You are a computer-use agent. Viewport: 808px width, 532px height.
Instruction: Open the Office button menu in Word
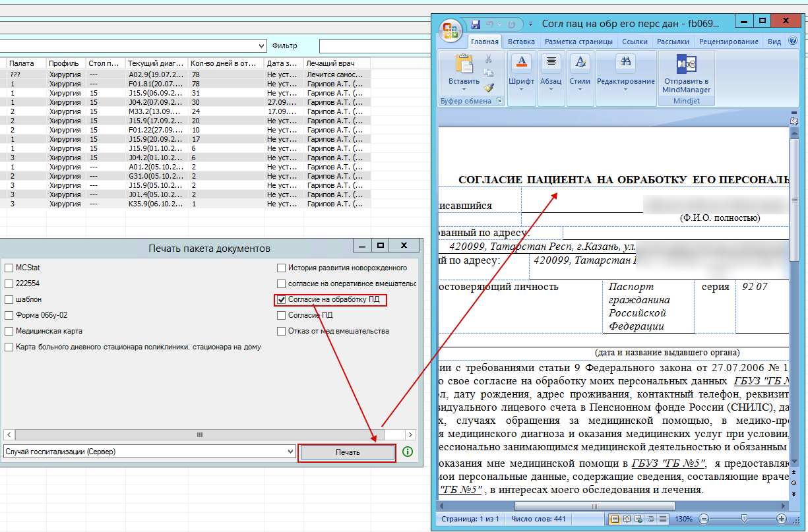pyautogui.click(x=451, y=31)
